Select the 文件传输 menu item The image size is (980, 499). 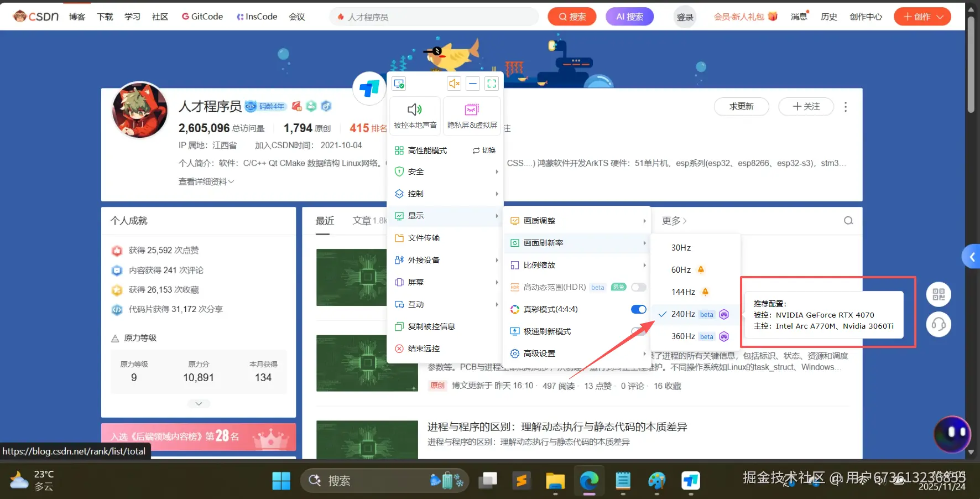(x=446, y=238)
